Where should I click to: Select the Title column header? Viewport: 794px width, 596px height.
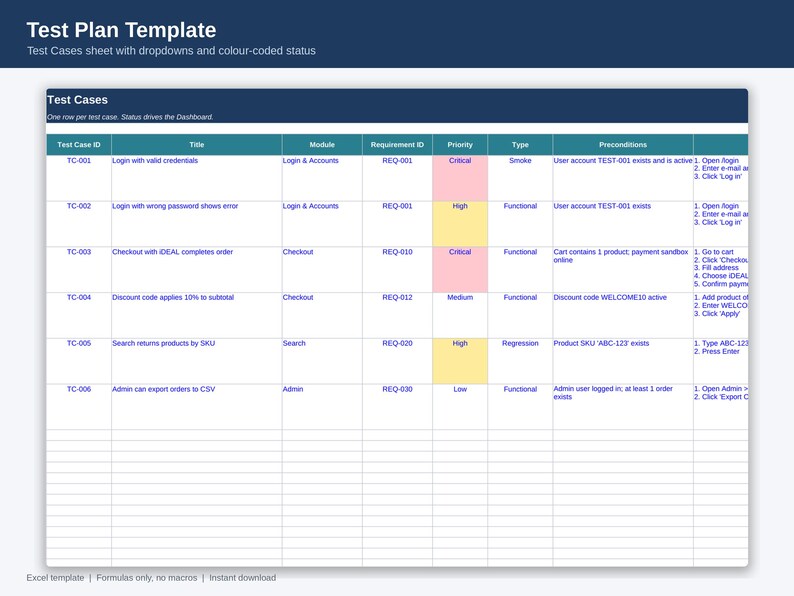pyautogui.click(x=196, y=145)
